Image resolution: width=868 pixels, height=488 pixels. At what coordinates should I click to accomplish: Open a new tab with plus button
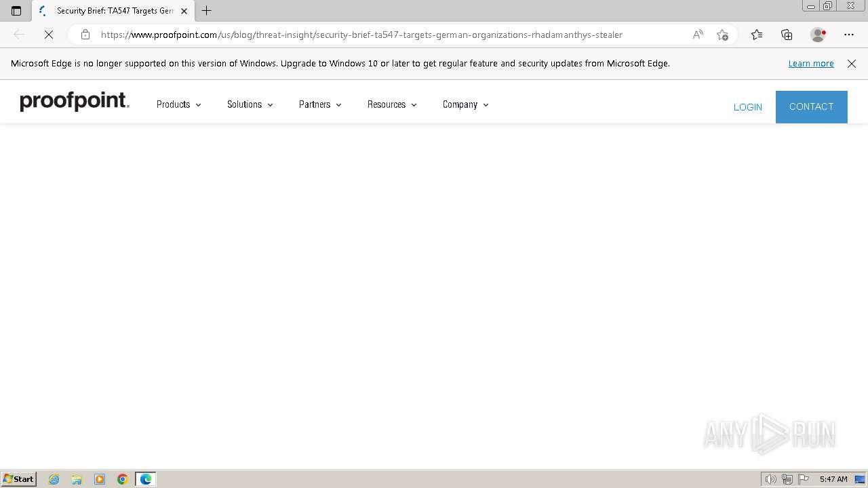tap(207, 11)
